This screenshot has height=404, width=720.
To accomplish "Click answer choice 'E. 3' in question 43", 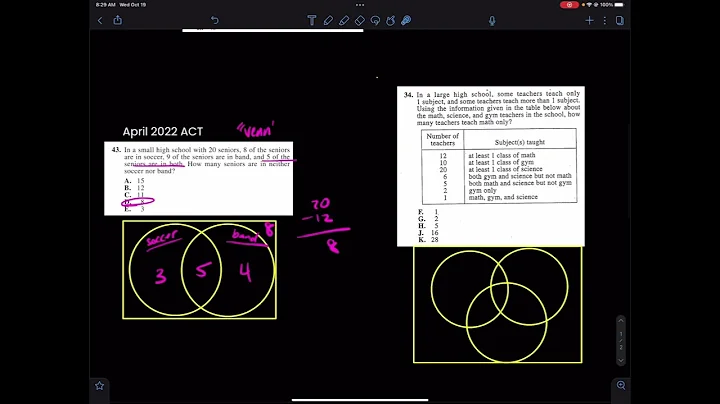I will (134, 209).
